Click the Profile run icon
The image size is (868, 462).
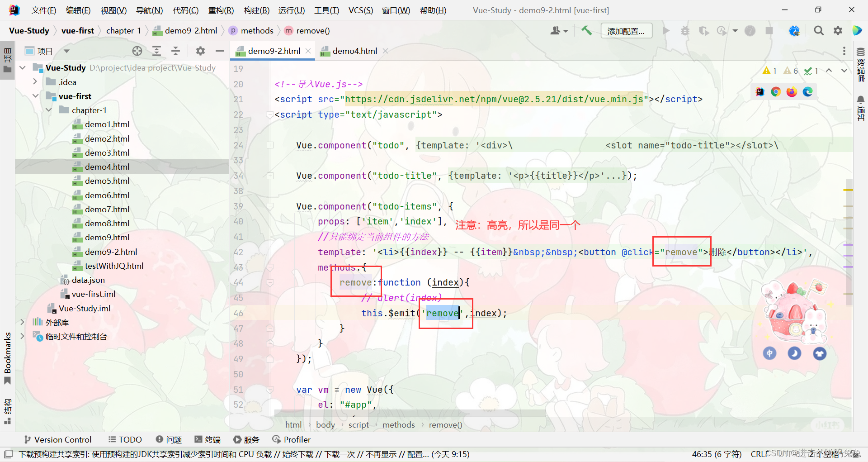click(722, 31)
